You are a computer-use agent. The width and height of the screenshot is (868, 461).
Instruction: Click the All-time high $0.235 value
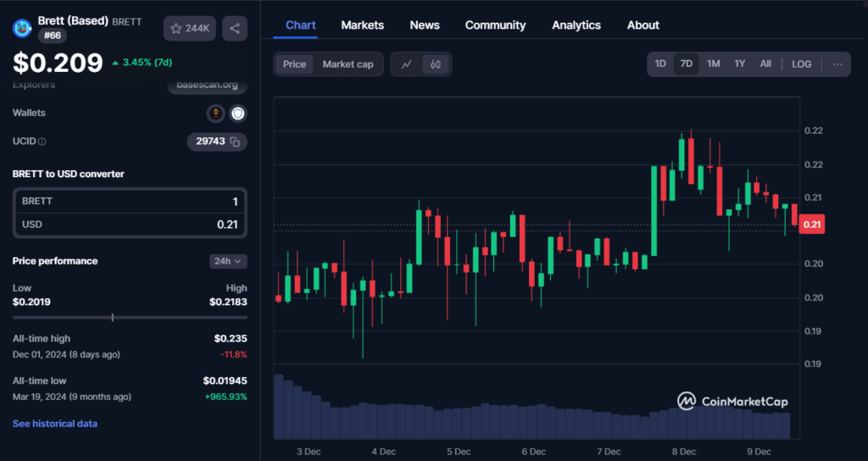click(x=231, y=339)
